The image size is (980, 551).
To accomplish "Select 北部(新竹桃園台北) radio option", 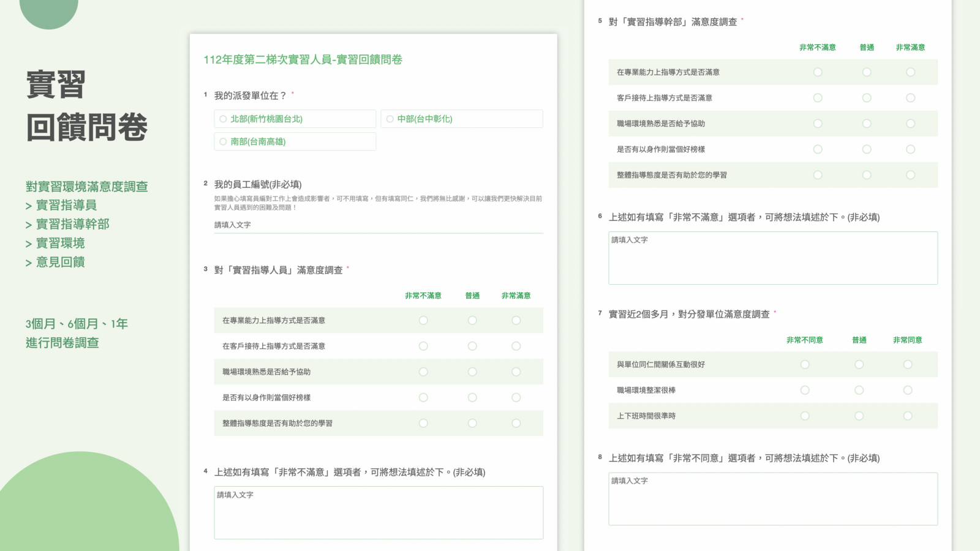I will (x=224, y=119).
